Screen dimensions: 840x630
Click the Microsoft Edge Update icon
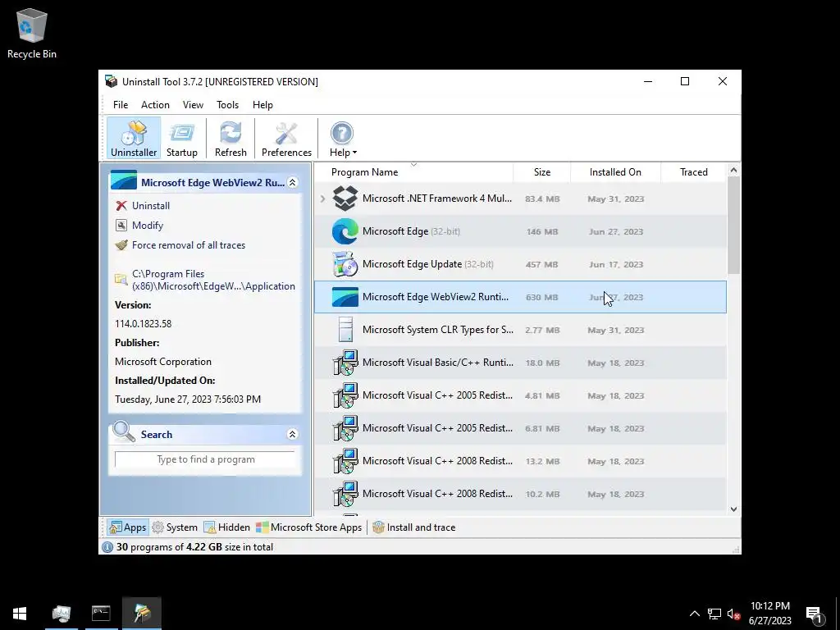(x=345, y=264)
